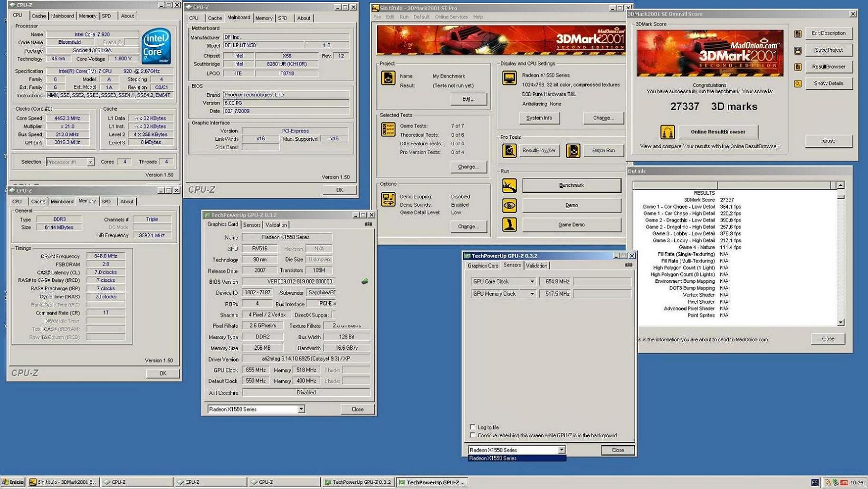Click the Details list scrollbar down arrow
Viewport: 868px width, 489px height.
tap(840, 322)
